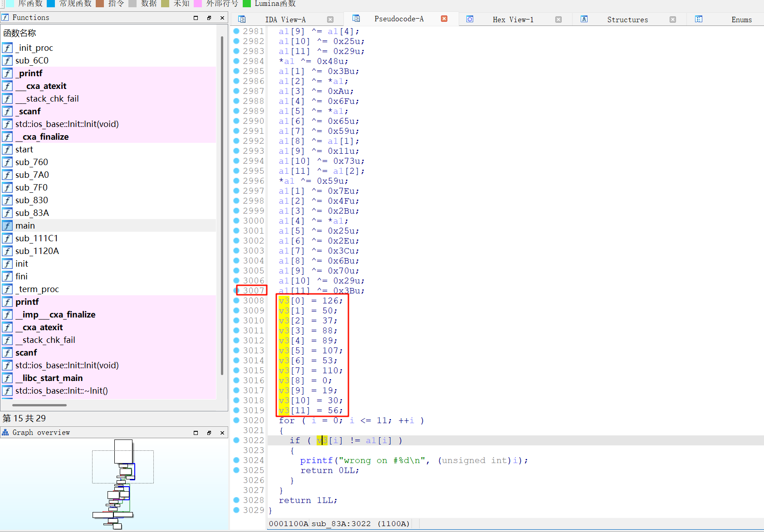The width and height of the screenshot is (764, 532).
Task: Select sub_83A in the Functions list
Action: pos(32,213)
